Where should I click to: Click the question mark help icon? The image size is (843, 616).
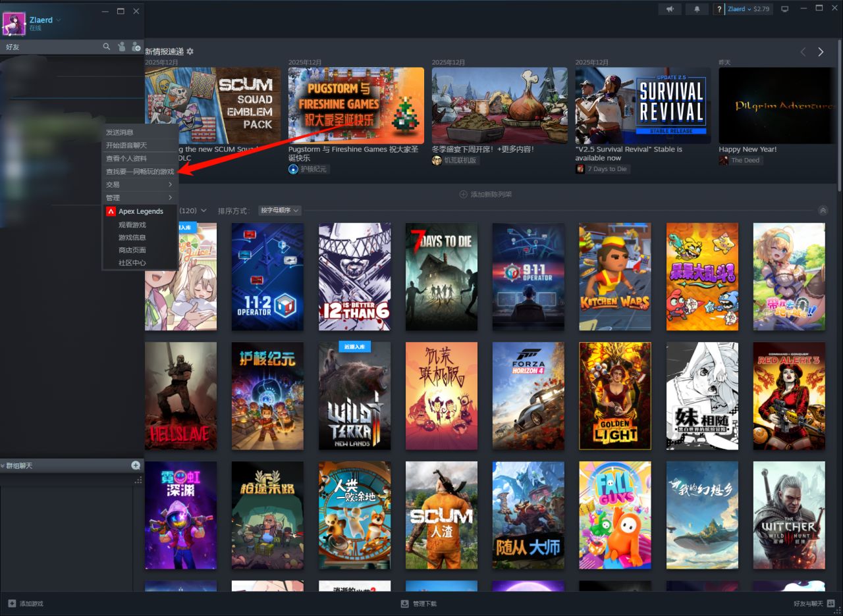tap(719, 9)
